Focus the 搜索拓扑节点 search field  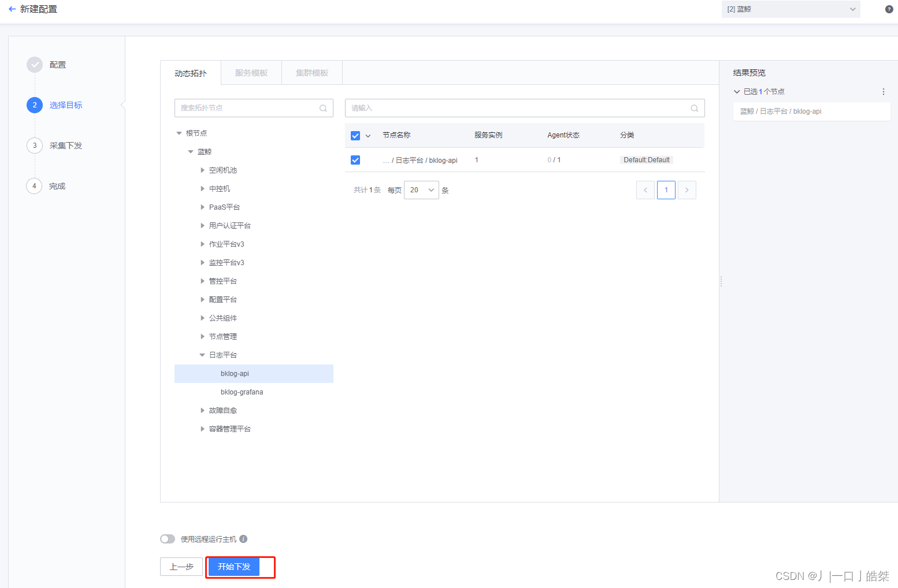click(x=254, y=108)
